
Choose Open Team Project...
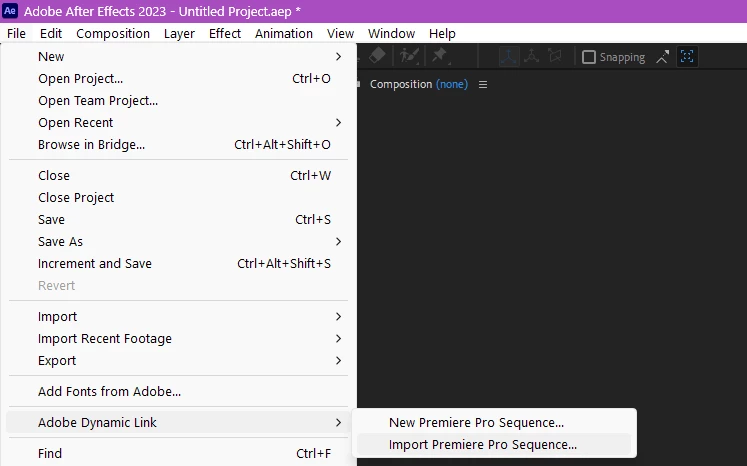pos(178,101)
